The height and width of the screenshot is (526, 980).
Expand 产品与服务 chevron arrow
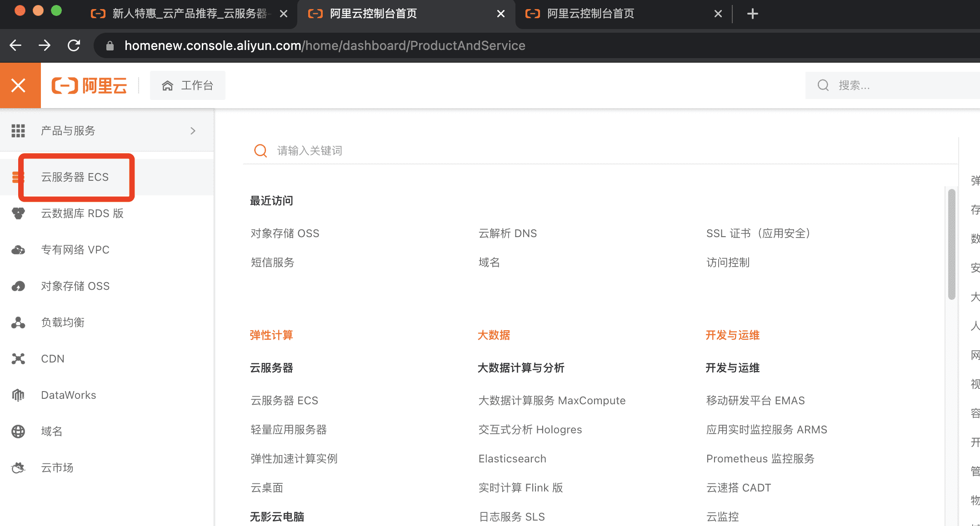point(193,131)
